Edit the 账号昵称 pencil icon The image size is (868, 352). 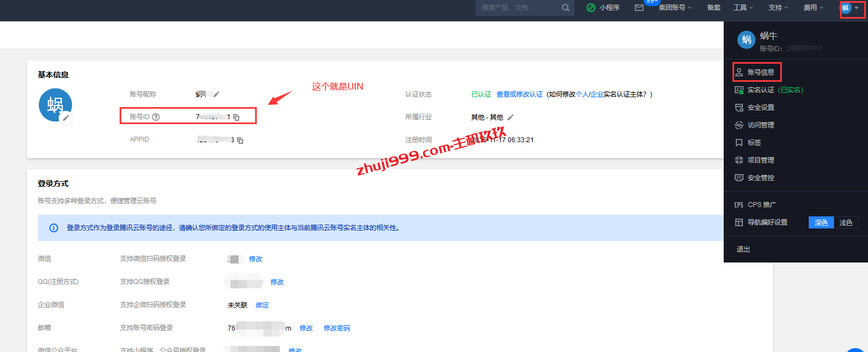[217, 94]
